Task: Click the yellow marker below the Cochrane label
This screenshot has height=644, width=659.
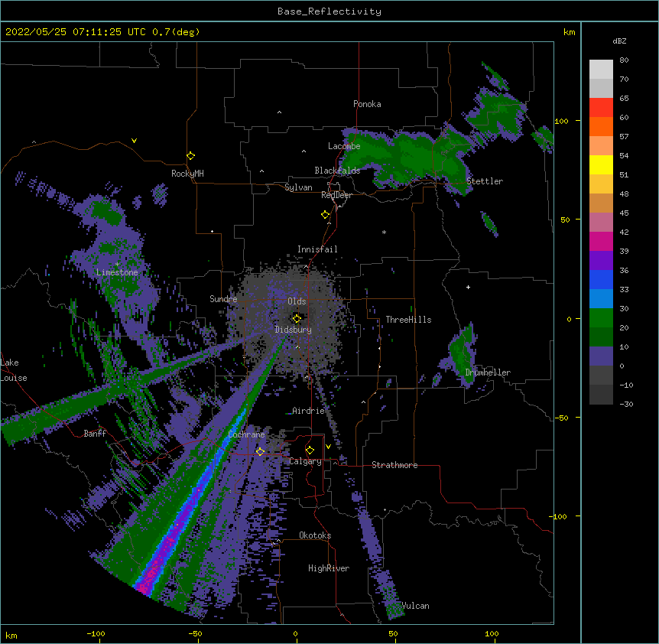Action: click(x=260, y=452)
